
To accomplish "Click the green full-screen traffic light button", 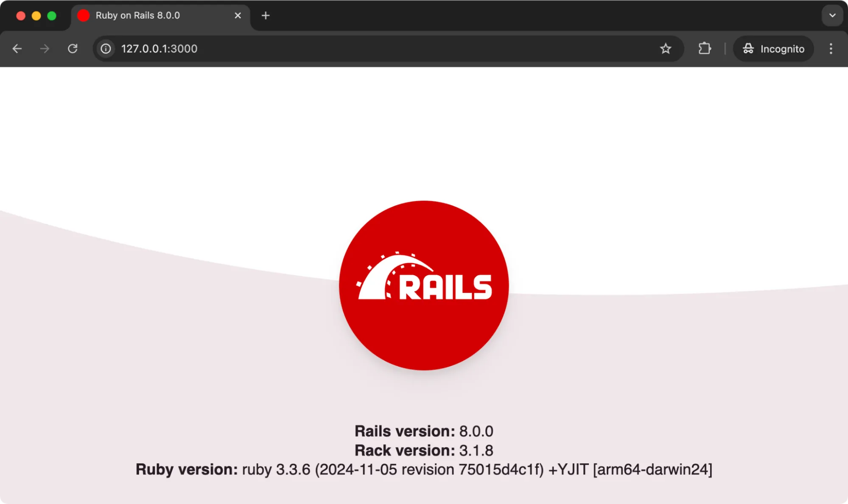I will [52, 15].
